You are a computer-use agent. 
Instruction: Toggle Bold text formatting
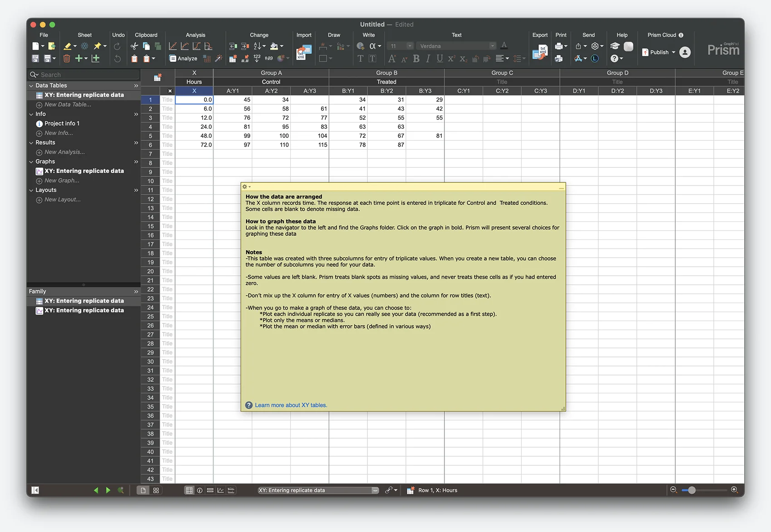[x=416, y=59]
